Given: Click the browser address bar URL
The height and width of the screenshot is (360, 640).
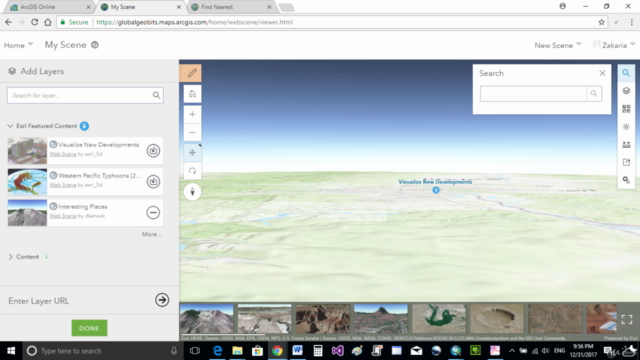Looking at the screenshot, I should click(x=195, y=22).
